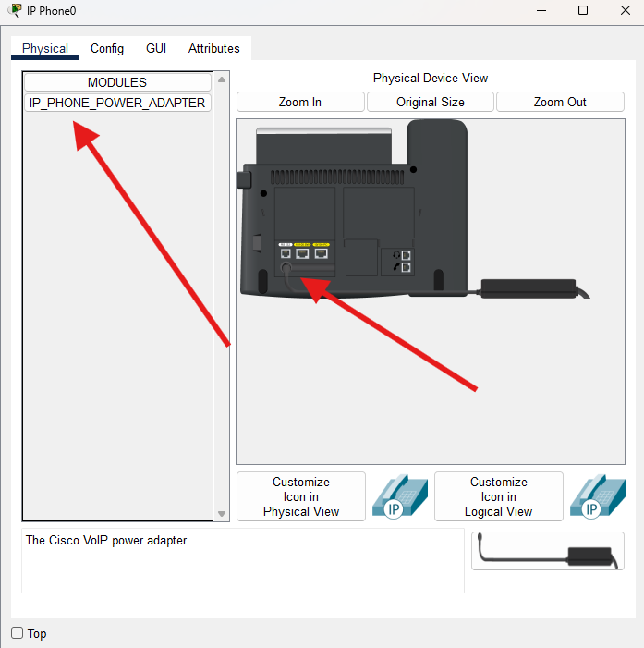
Task: Click the handset jack on the phone
Action: [406, 267]
